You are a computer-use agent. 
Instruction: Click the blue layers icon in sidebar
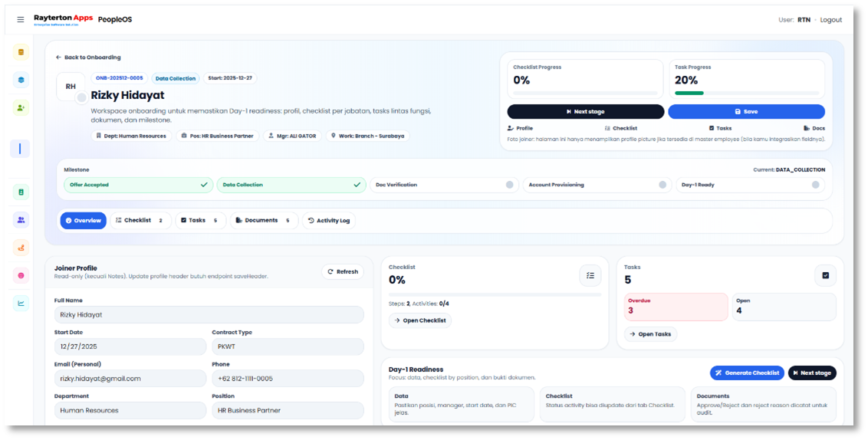click(x=21, y=80)
